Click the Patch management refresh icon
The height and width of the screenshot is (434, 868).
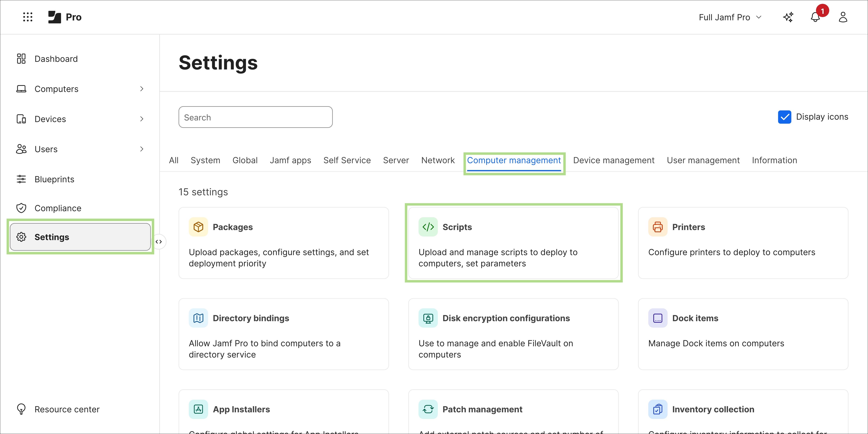coord(428,409)
